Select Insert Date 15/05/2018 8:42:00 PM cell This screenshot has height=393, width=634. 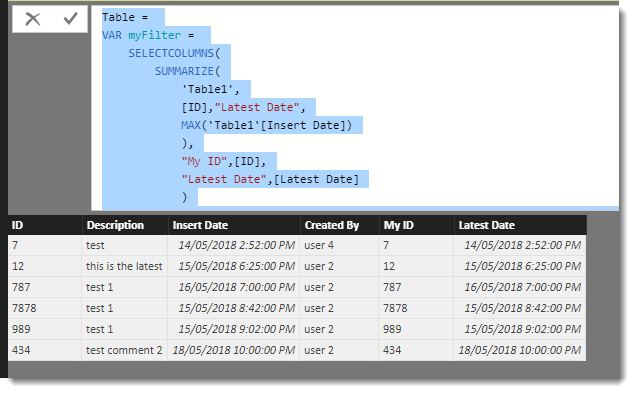click(234, 308)
